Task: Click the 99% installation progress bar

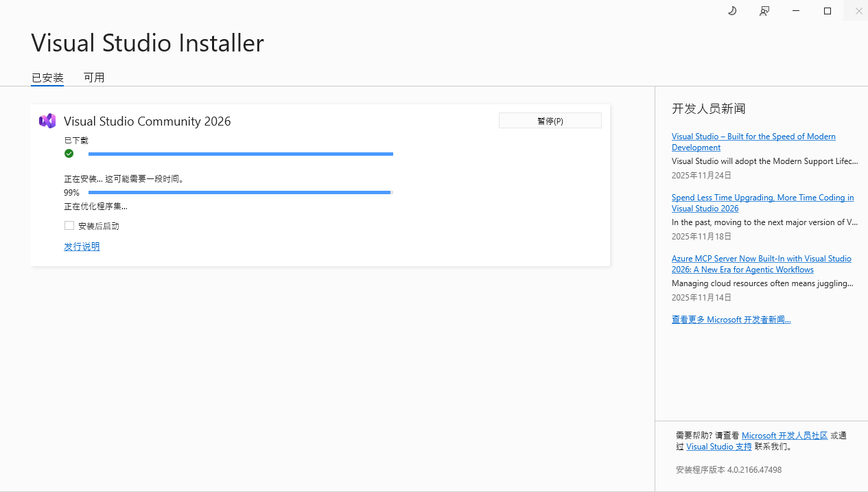Action: [x=240, y=193]
